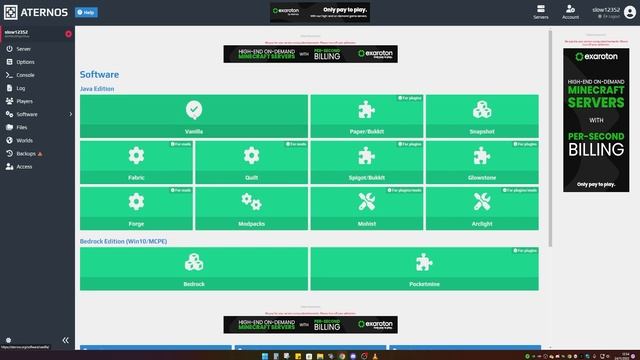The height and width of the screenshot is (360, 640).
Task: Select the Forge software tile
Action: (x=136, y=209)
